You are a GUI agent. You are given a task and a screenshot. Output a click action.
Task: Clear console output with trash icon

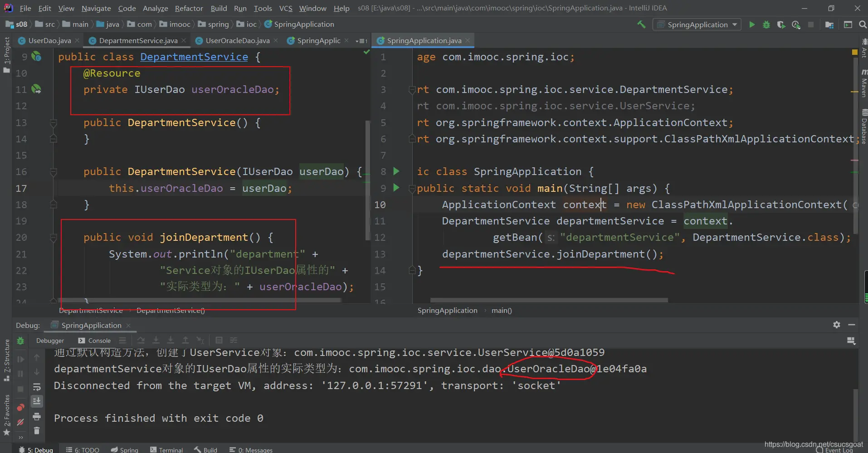[x=37, y=430]
